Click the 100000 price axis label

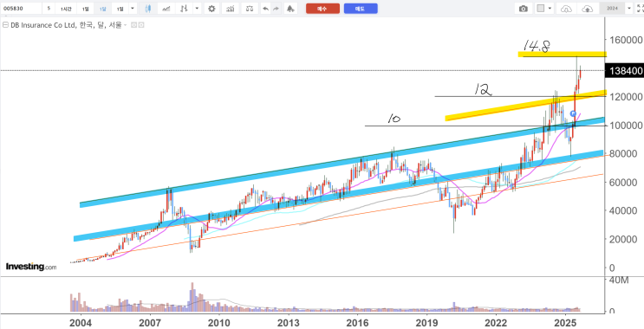pyautogui.click(x=626, y=126)
